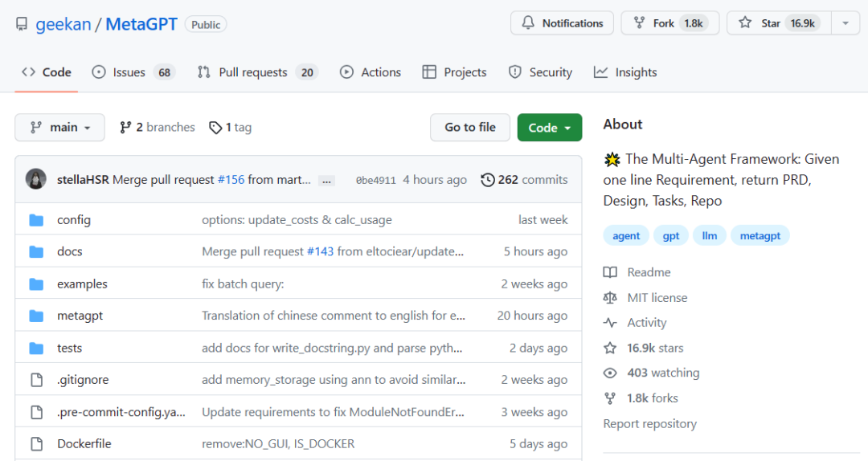Open the MetaGPT repository name link
The image size is (868, 461).
point(141,24)
